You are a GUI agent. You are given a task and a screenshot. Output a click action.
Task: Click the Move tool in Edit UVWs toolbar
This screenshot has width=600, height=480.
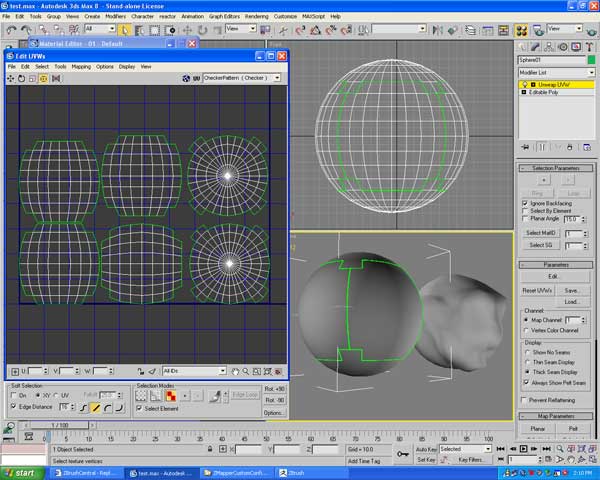click(x=10, y=78)
